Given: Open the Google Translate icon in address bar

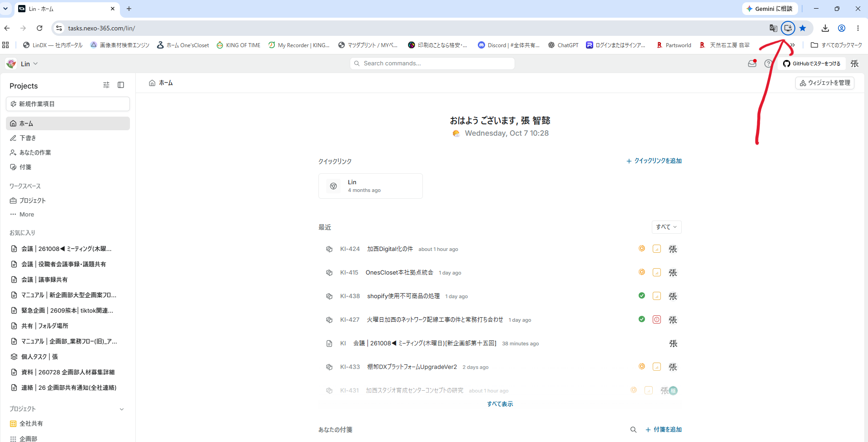Looking at the screenshot, I should (773, 28).
